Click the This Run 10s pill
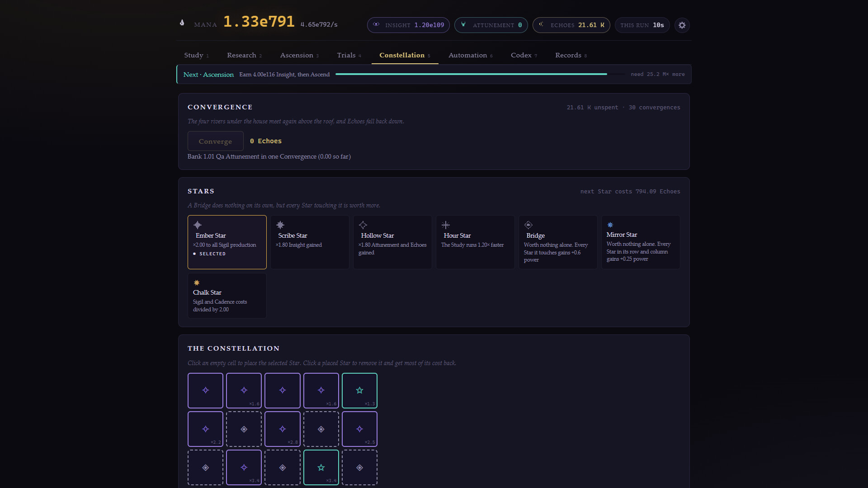The image size is (868, 488). [x=642, y=25]
